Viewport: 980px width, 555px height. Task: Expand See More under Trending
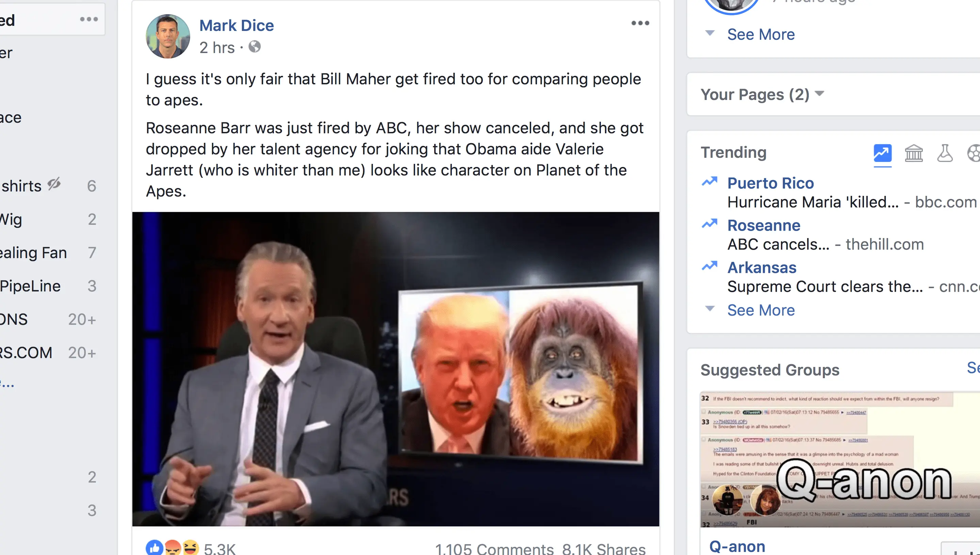pos(761,310)
